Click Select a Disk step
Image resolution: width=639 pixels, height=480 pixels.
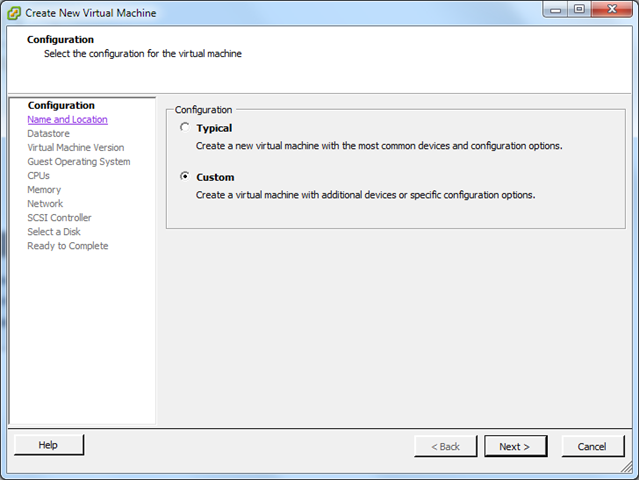[54, 232]
